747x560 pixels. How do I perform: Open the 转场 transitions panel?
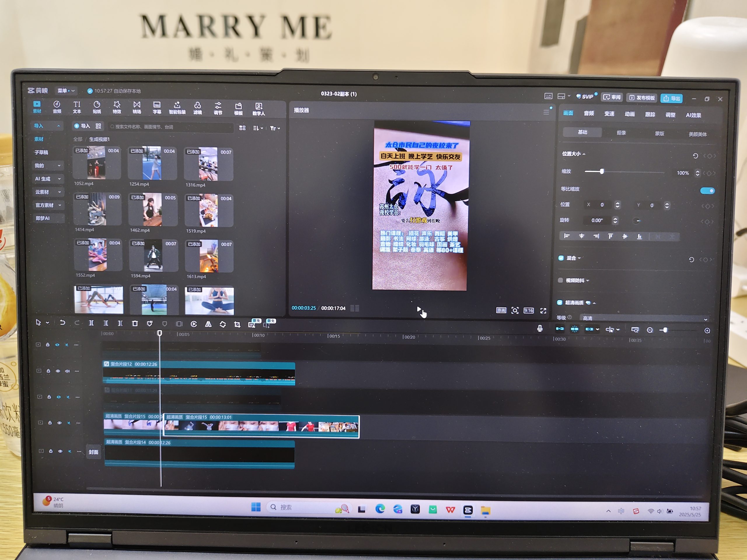tap(137, 107)
